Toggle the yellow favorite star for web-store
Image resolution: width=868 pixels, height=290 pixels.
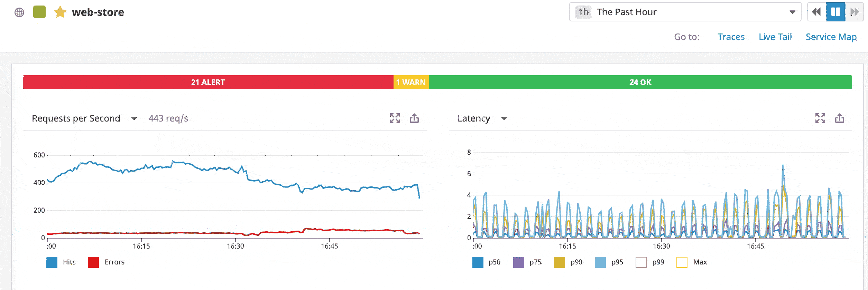[x=60, y=12]
